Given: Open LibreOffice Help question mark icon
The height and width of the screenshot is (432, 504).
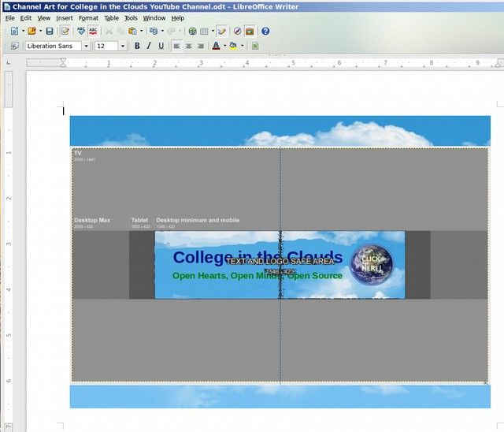Looking at the screenshot, I should coord(265,32).
